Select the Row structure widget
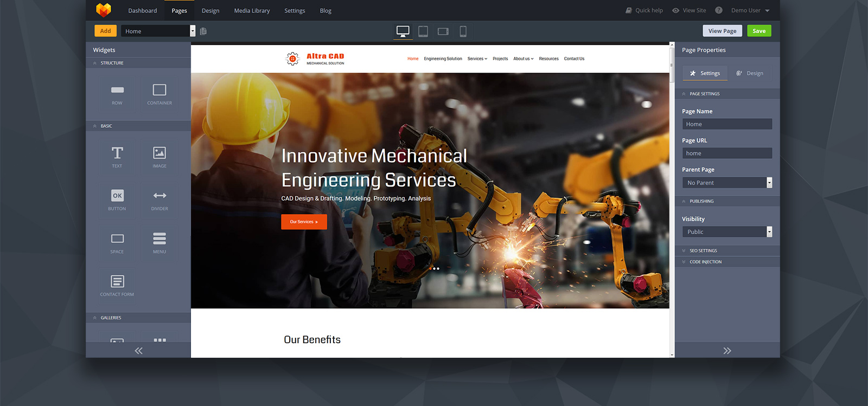Screen dimensions: 868x406 pos(117,94)
